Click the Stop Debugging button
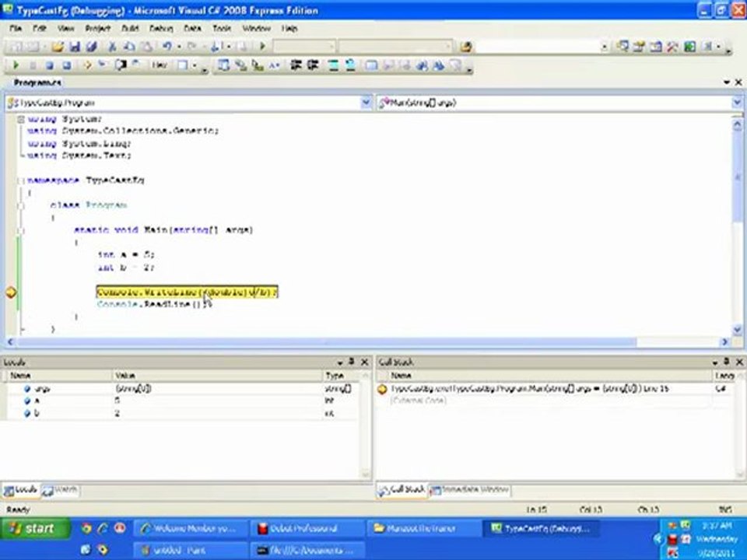Image resolution: width=747 pixels, height=560 pixels. point(50,65)
